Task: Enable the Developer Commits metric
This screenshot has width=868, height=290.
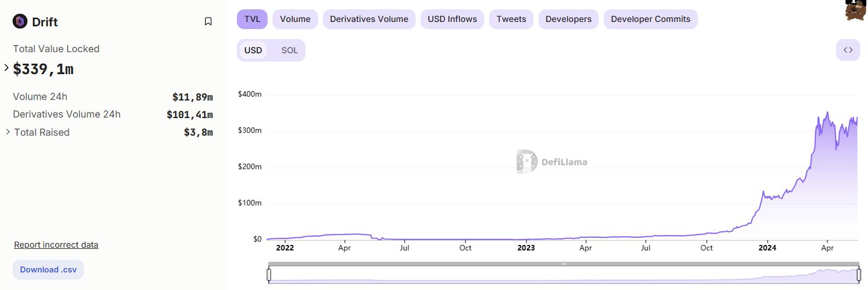Action: coord(650,19)
